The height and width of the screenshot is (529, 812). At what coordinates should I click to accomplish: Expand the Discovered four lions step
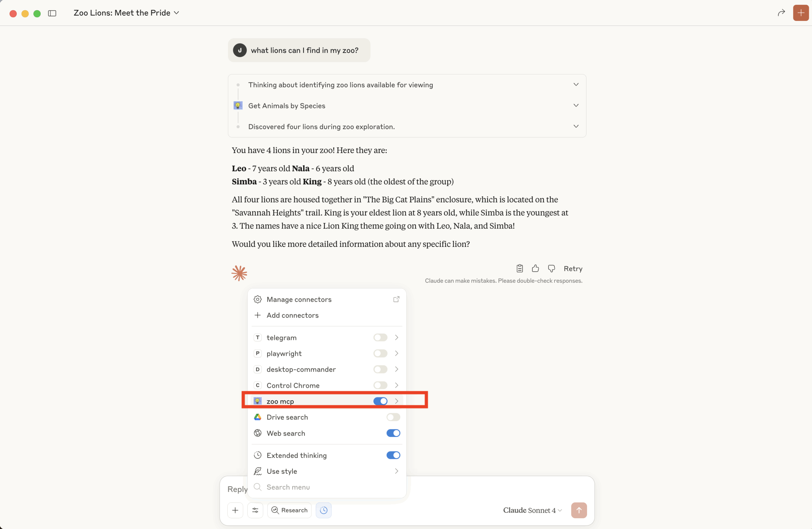(x=576, y=126)
